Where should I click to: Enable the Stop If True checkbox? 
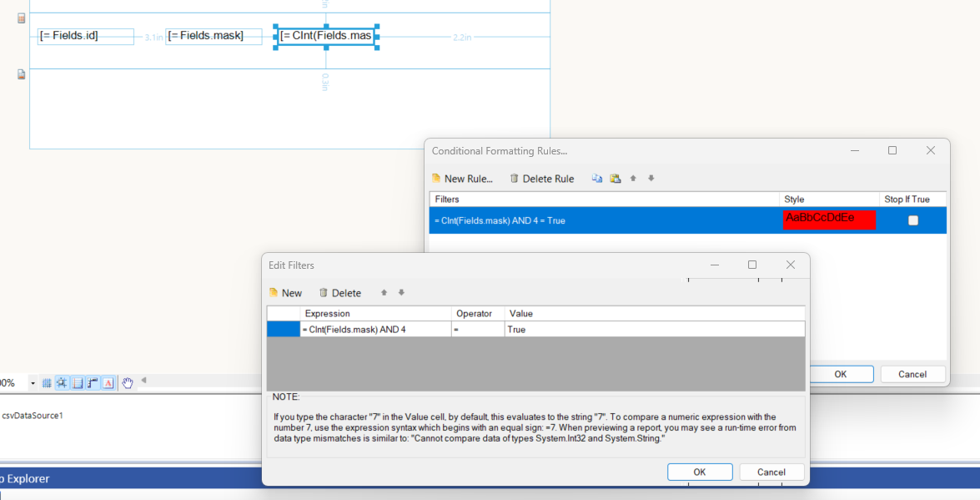coord(913,220)
